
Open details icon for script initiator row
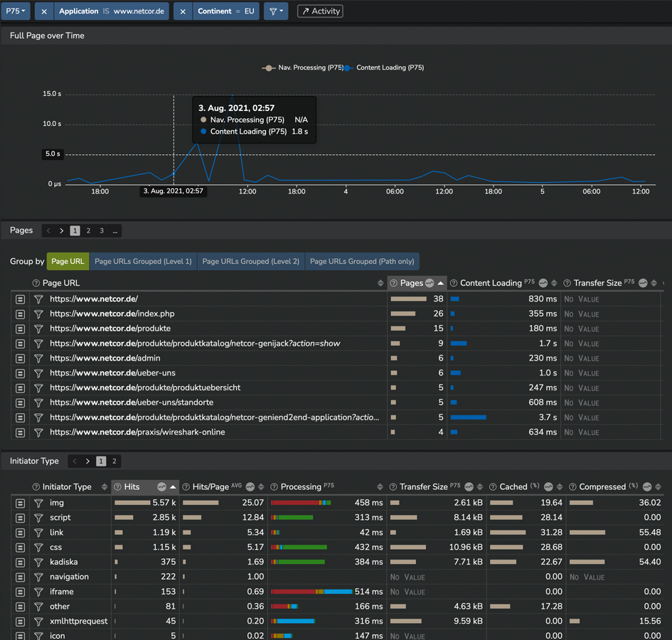pyautogui.click(x=20, y=518)
